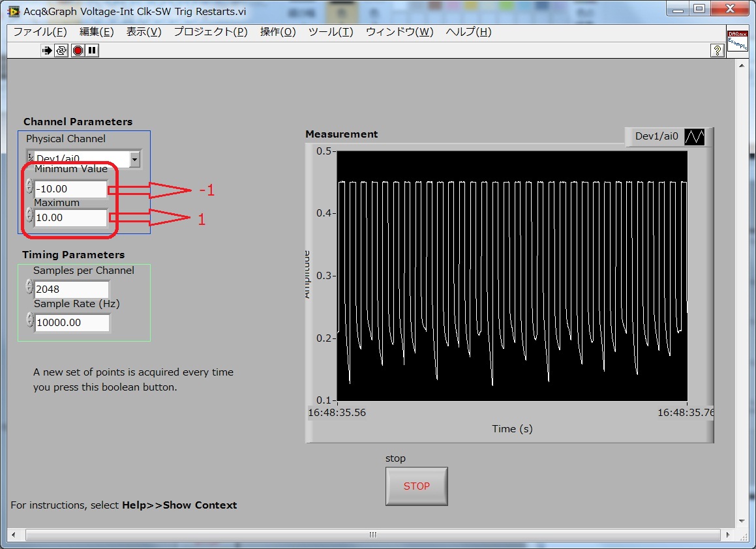Click the Minimum Value field showing -10.00
Viewport: 756px width, 549px height.
pyautogui.click(x=70, y=189)
